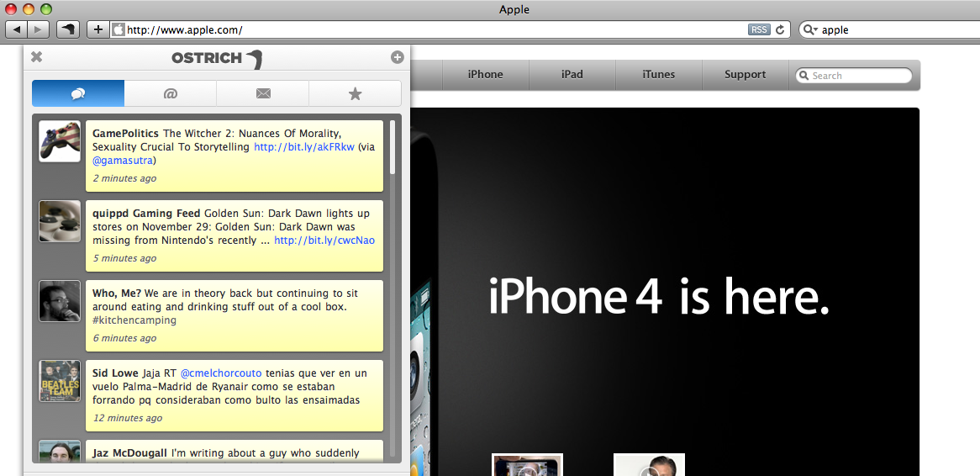Click the green zoom window button
This screenshot has height=476, width=980.
click(45, 9)
